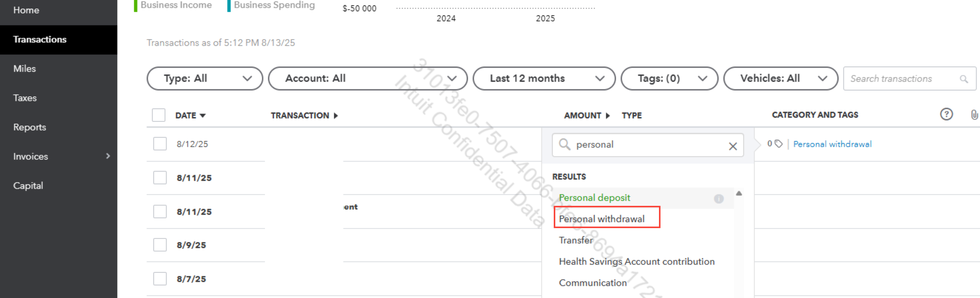Expand the Invoices menu chevron
This screenshot has width=980, height=298.
click(x=108, y=156)
